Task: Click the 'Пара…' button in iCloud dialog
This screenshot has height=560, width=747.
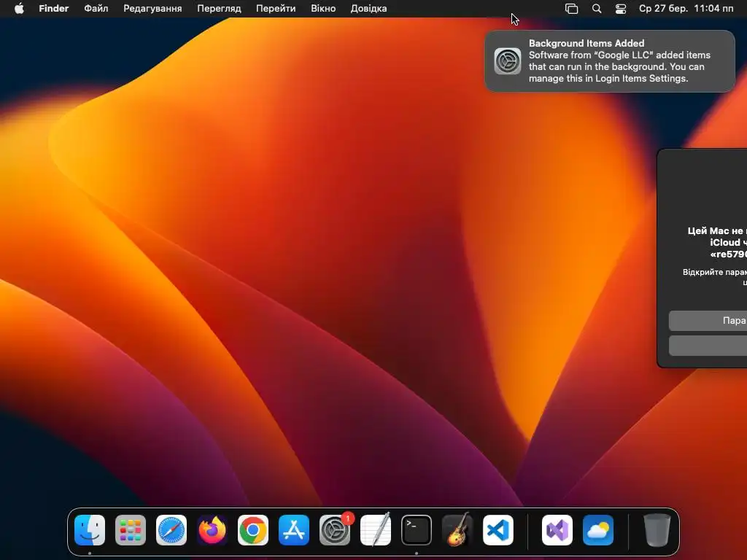Action: [708, 321]
